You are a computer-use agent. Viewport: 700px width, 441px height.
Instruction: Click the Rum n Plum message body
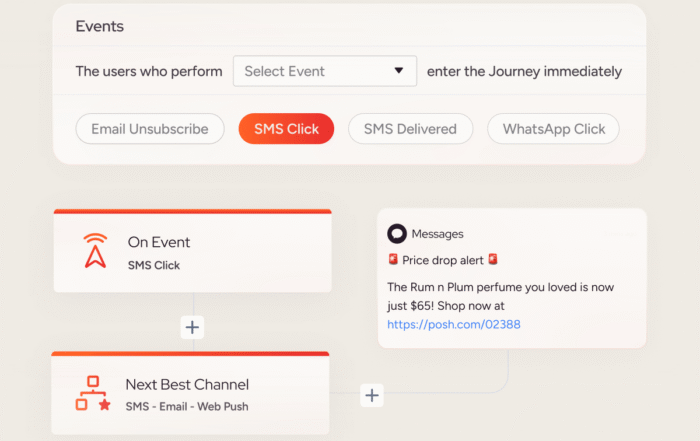500,296
